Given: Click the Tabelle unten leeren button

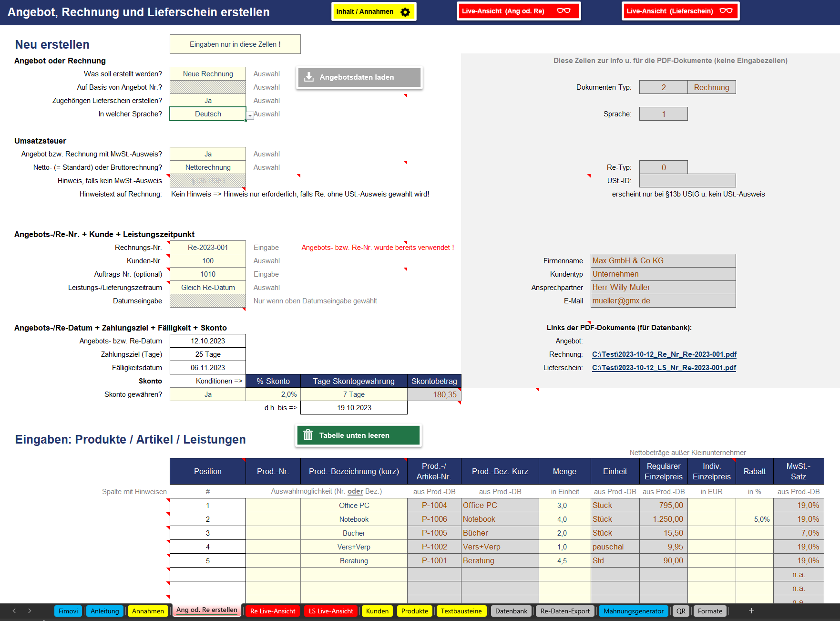Looking at the screenshot, I should pyautogui.click(x=359, y=435).
